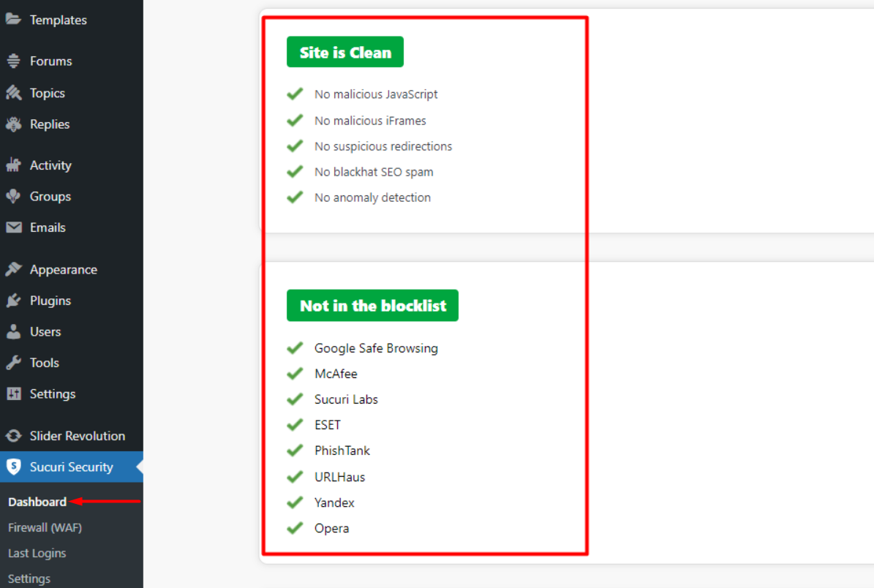Select the Users icon
874x588 pixels.
[13, 331]
